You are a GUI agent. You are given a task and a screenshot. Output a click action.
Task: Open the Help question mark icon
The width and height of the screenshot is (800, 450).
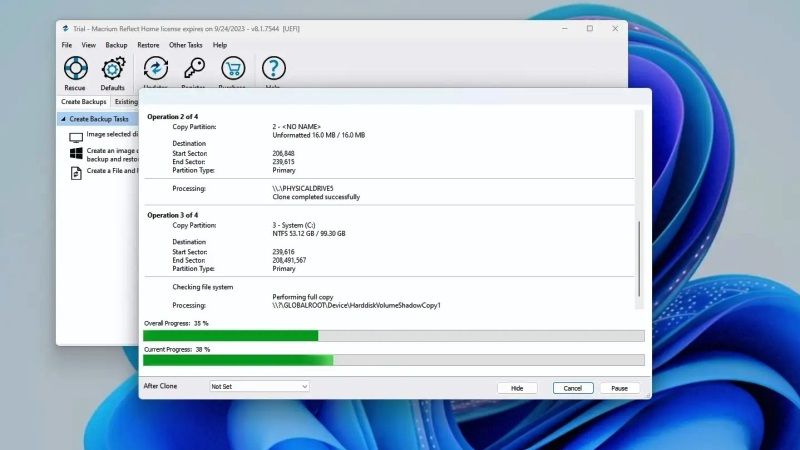click(273, 68)
